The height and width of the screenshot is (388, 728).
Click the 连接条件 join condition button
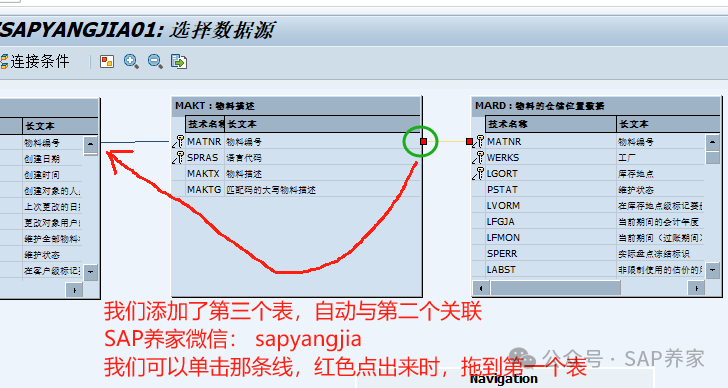pyautogui.click(x=35, y=61)
